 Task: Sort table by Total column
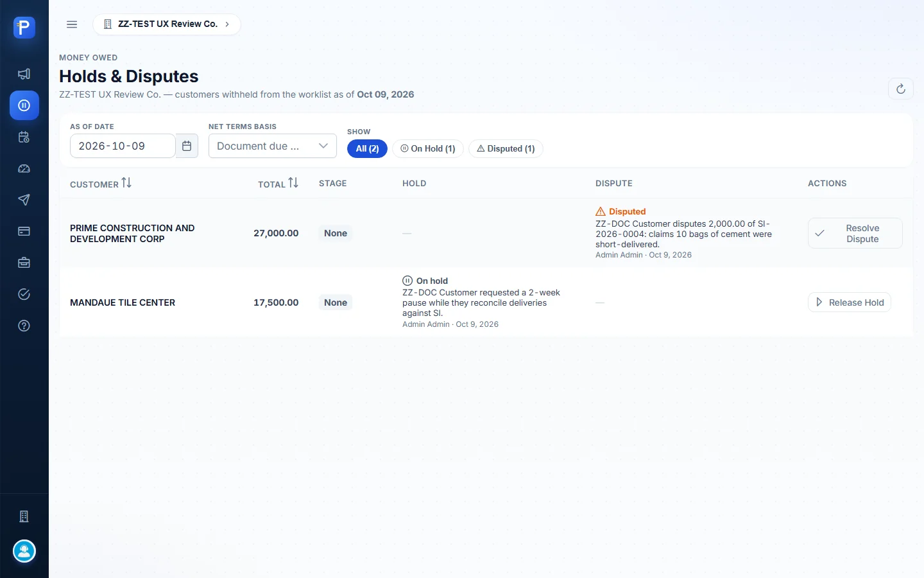[278, 184]
